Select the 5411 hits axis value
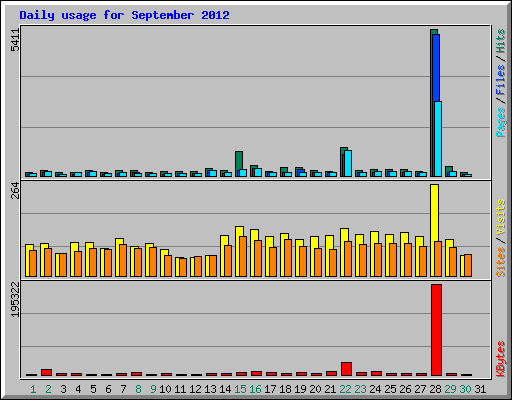 coord(15,40)
